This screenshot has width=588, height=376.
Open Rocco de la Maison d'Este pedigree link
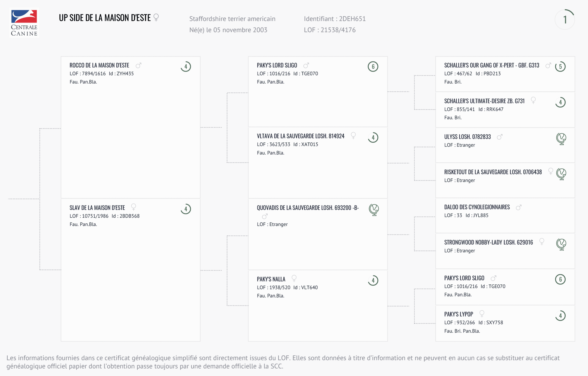coord(99,65)
